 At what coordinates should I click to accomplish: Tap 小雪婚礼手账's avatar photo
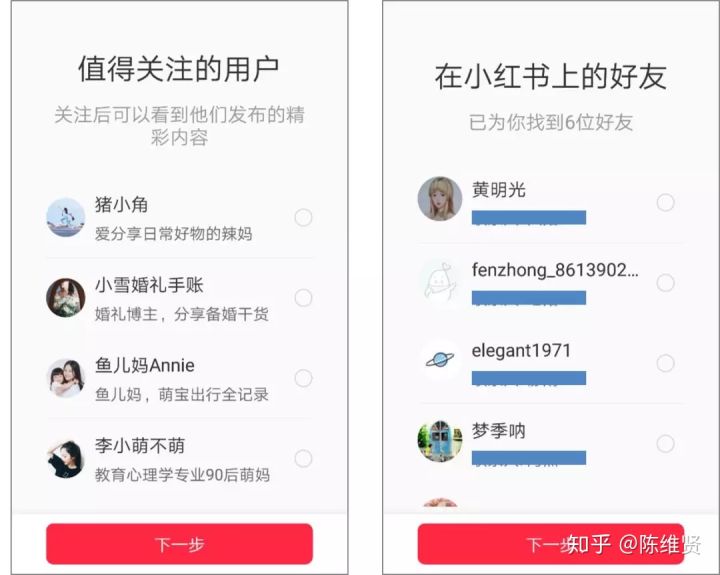[66, 298]
